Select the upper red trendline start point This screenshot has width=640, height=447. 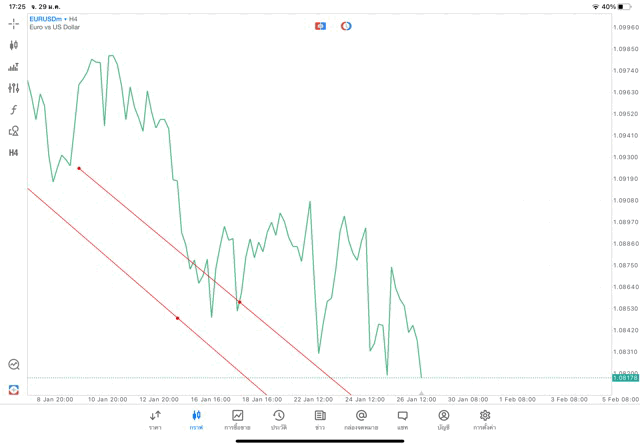[79, 168]
